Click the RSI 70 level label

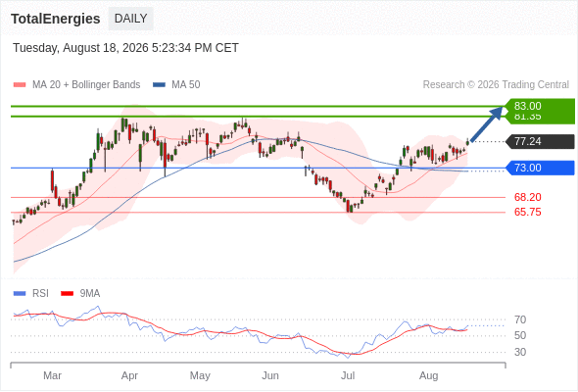tap(520, 319)
